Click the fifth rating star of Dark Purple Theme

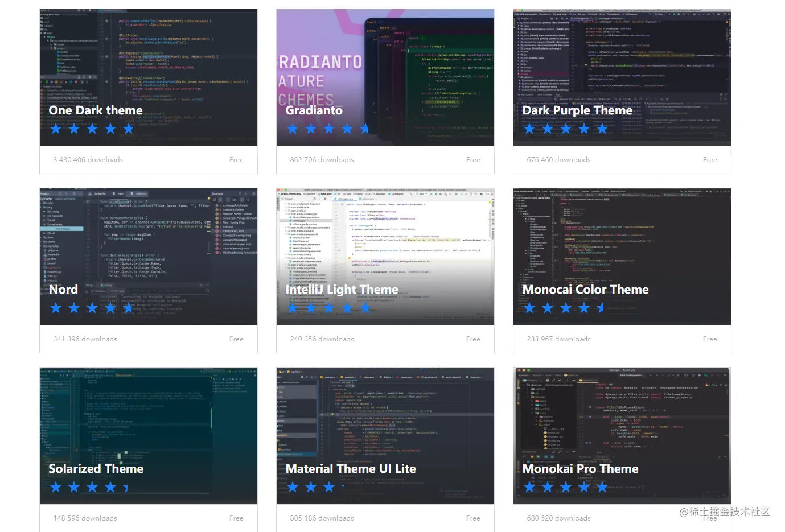[x=602, y=129]
